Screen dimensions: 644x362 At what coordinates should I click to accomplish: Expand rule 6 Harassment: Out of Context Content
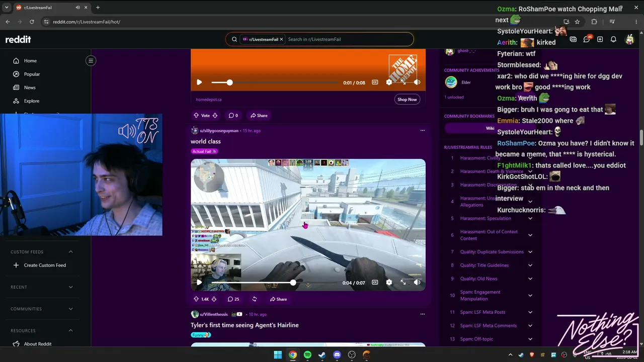click(530, 235)
